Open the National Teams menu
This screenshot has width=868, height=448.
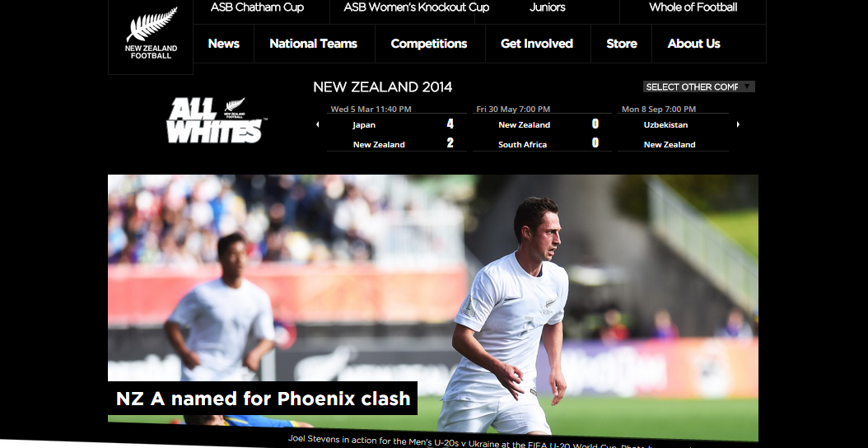[313, 44]
